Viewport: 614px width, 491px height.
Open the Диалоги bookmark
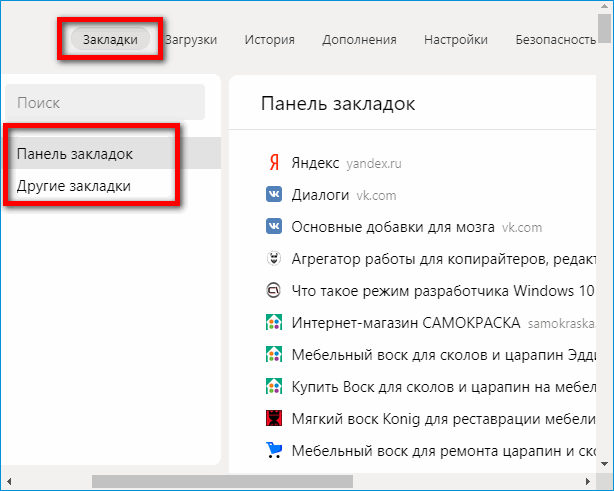pyautogui.click(x=320, y=195)
